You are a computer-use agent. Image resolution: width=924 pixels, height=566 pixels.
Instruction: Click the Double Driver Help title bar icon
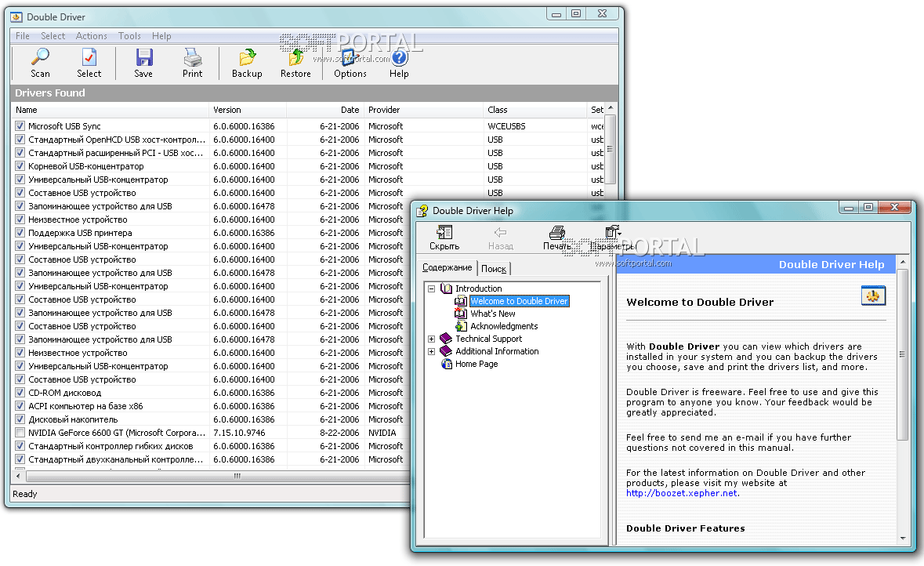422,211
